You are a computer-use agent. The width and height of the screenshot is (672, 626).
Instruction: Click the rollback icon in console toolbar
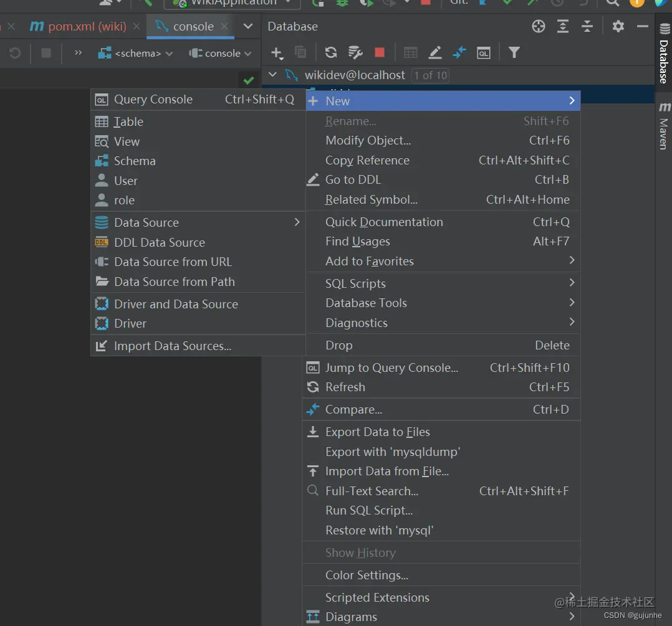click(x=15, y=53)
